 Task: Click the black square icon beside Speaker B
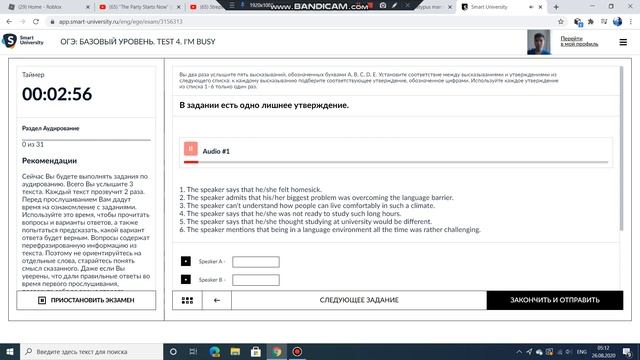(186, 280)
